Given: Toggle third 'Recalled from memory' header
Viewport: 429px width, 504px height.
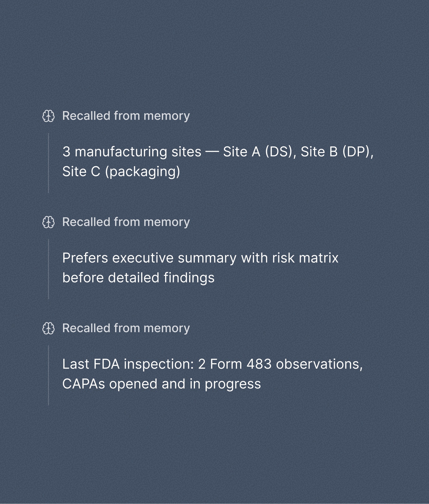Looking at the screenshot, I should point(126,328).
